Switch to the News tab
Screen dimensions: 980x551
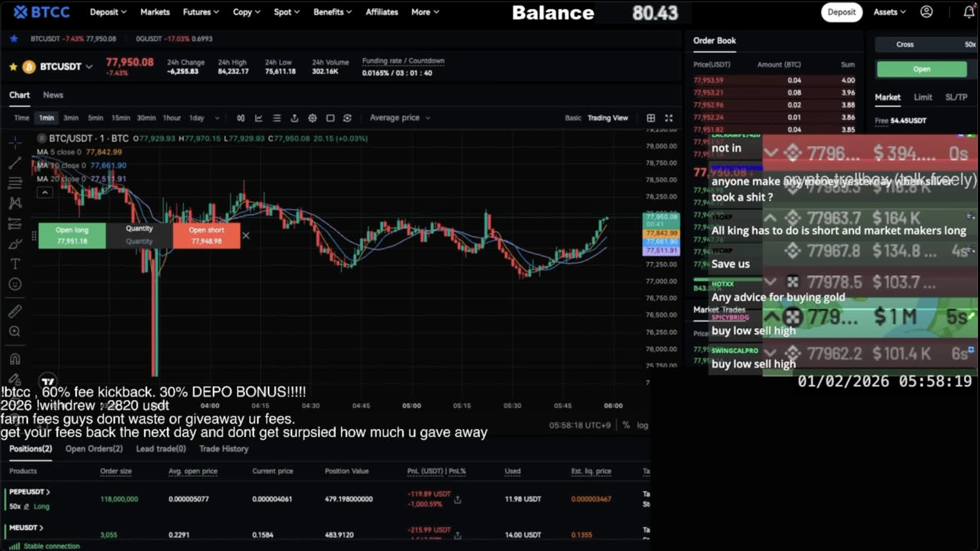[x=53, y=95]
